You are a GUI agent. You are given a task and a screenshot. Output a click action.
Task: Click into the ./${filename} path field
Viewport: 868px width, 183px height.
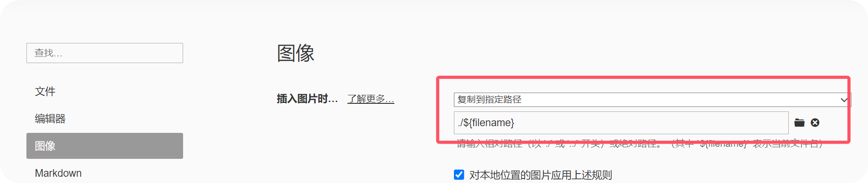pos(621,123)
